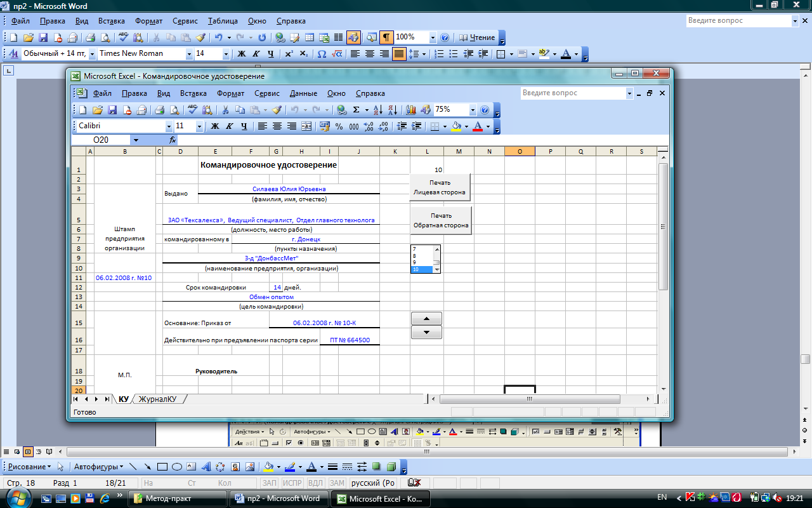Switch to ЖурналКУ sheet tab
This screenshot has width=812, height=508.
click(158, 399)
